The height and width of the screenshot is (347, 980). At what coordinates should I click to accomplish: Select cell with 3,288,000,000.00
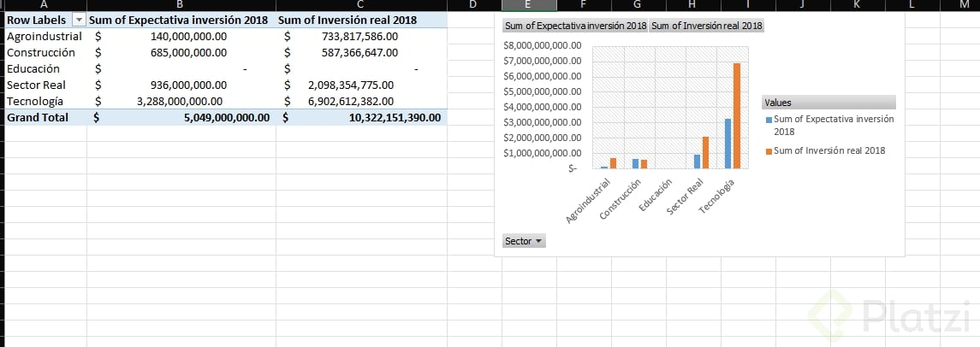click(181, 101)
